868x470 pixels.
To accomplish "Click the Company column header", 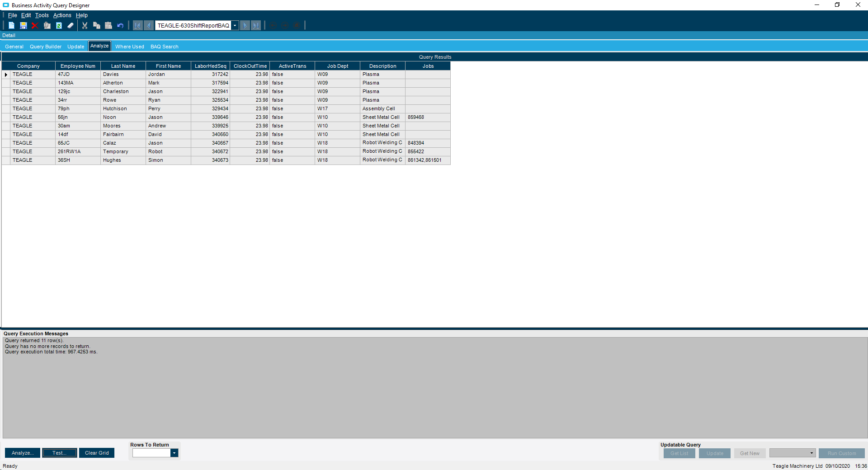I will click(x=28, y=66).
